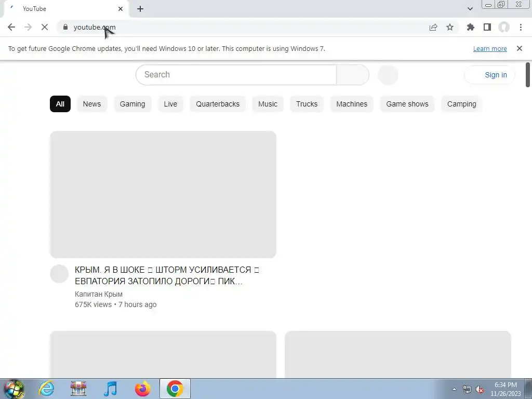Open the network tray icon
Image resolution: width=532 pixels, height=399 pixels.
click(x=467, y=389)
